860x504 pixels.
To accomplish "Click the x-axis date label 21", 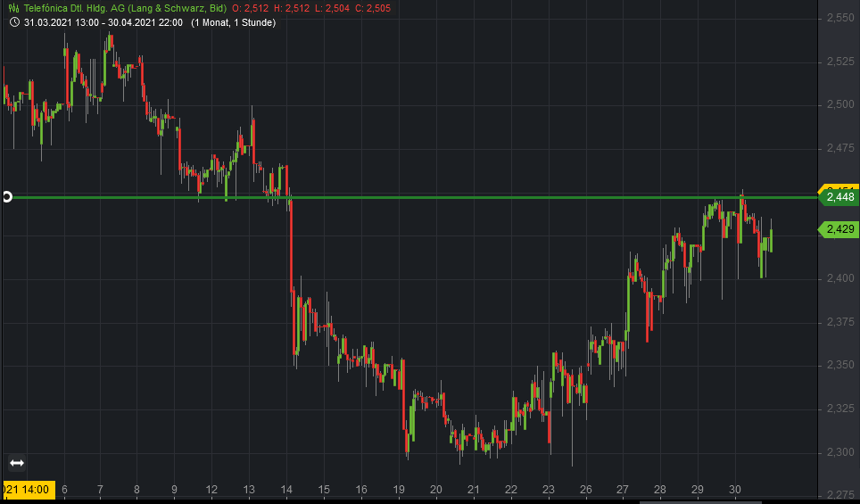I will (474, 490).
